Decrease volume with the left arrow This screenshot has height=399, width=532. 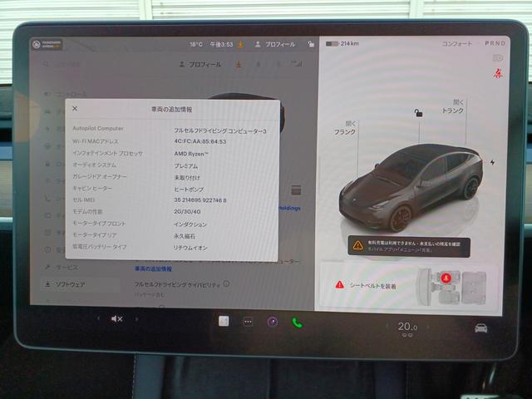[99, 318]
